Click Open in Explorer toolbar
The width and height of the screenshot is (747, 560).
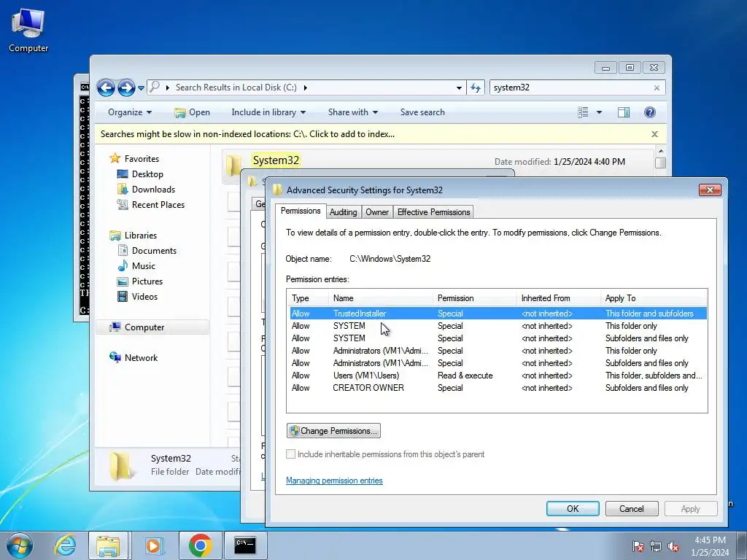pos(192,112)
